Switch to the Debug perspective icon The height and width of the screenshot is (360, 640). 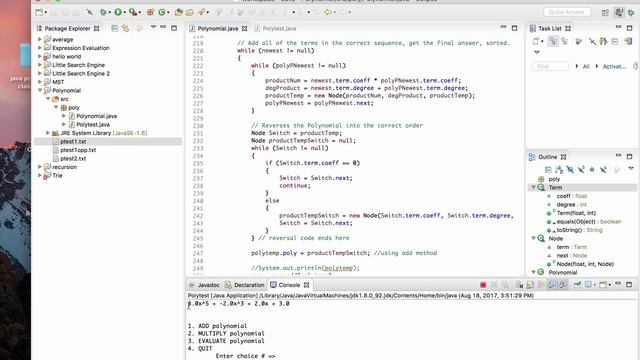pyautogui.click(x=631, y=13)
